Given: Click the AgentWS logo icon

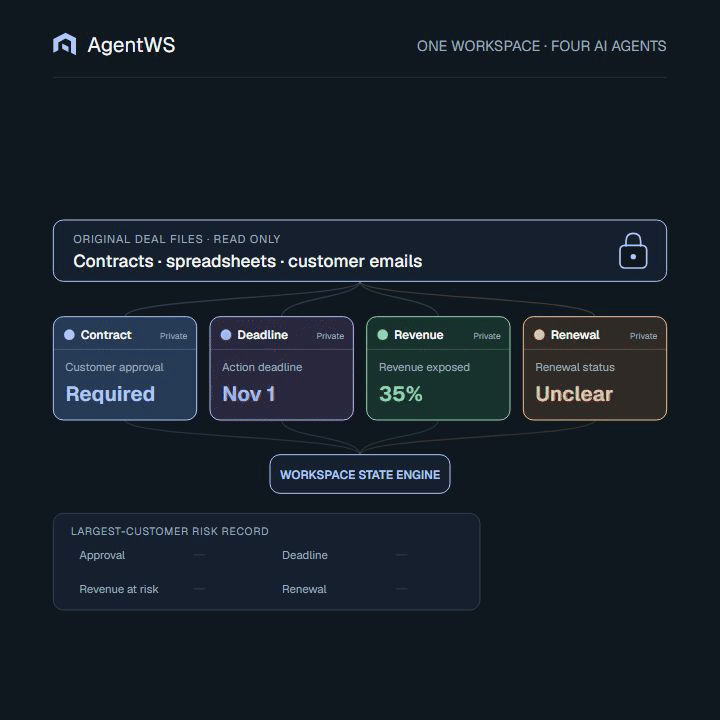Looking at the screenshot, I should point(65,45).
